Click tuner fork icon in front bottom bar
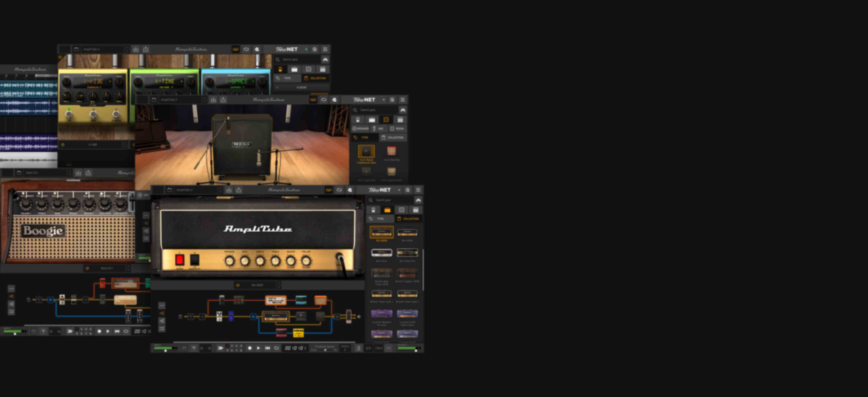 [x=194, y=348]
